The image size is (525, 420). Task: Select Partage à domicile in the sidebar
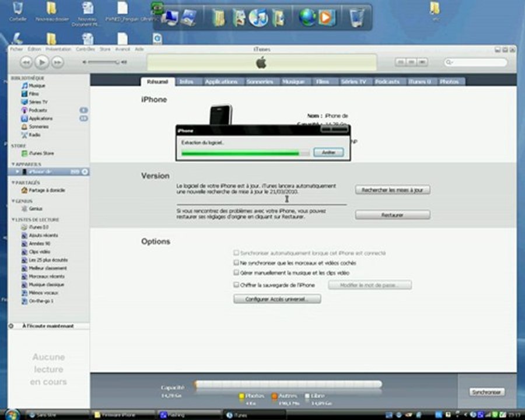[43, 190]
